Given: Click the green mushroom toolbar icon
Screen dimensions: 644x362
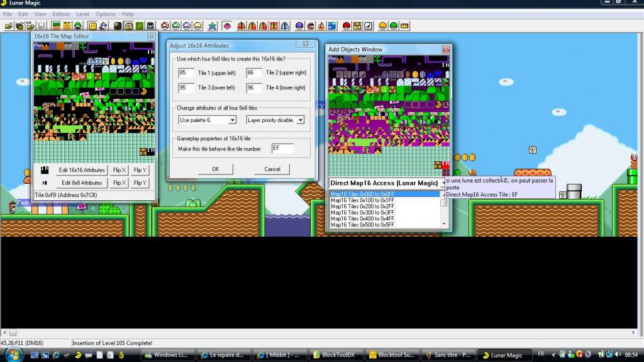Looking at the screenshot, I should coord(176,26).
